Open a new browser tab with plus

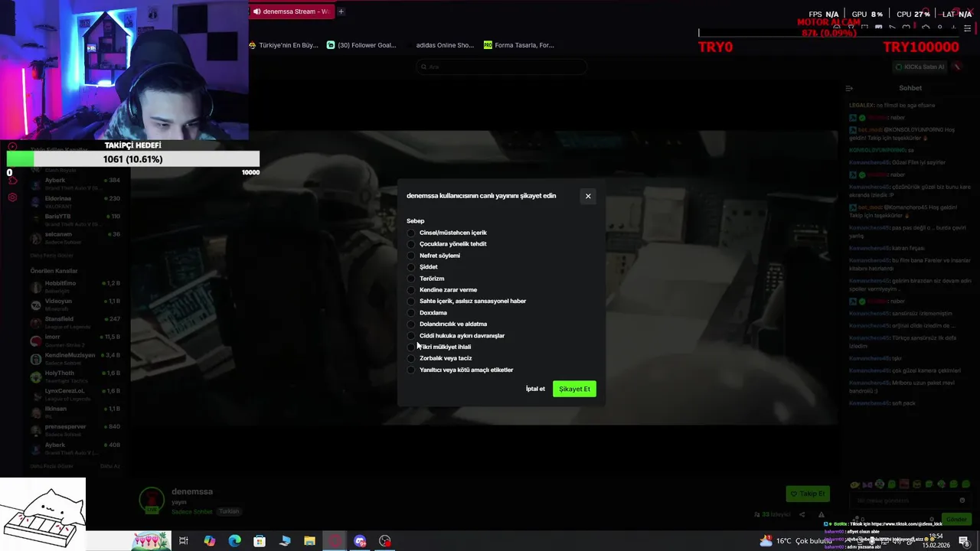pos(341,11)
